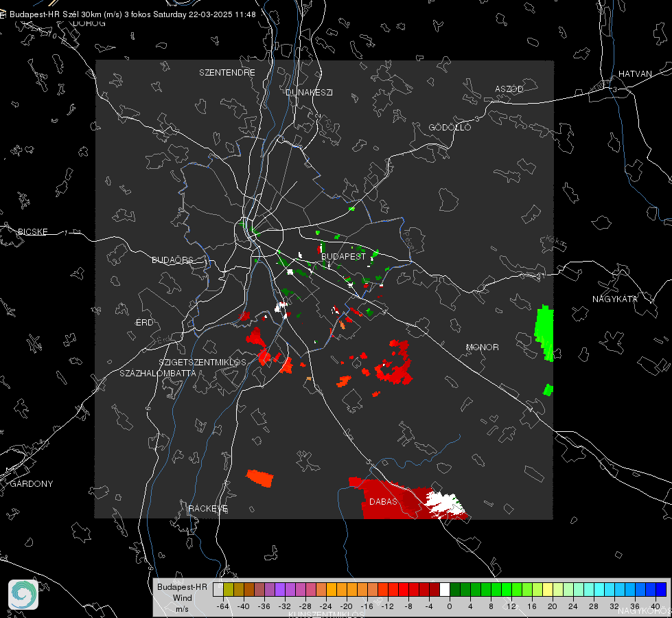The image size is (672, 618).
Task: Click the 24 legend value
Action: (573, 606)
